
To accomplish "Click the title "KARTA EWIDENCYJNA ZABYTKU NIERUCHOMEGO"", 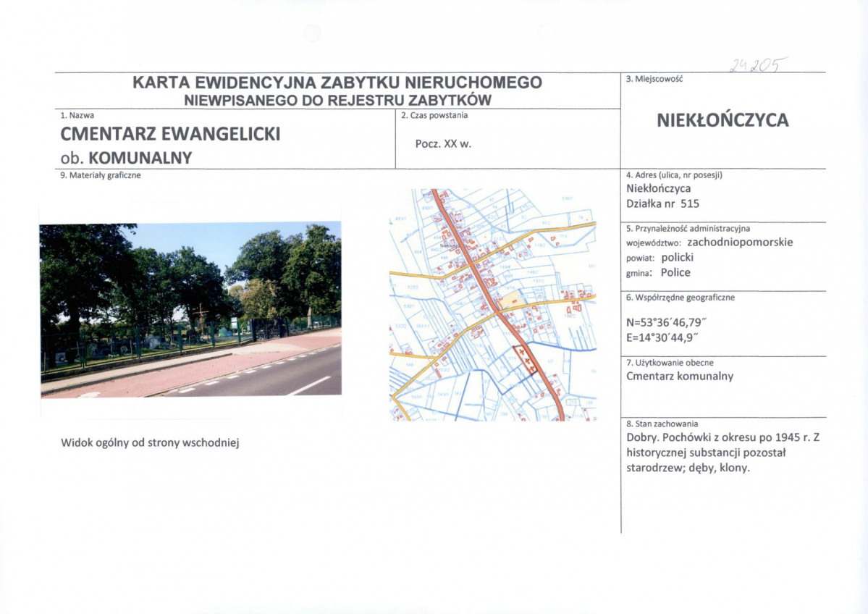I will [x=337, y=83].
